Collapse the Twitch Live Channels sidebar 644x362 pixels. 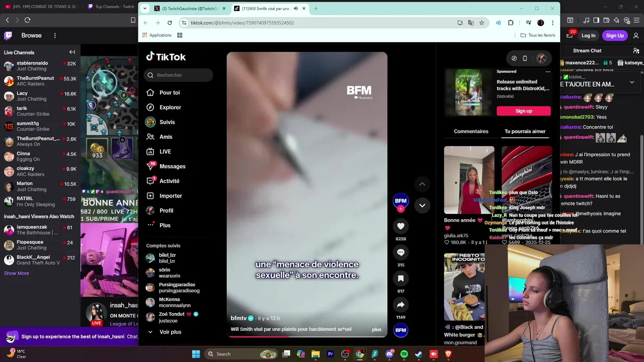click(72, 52)
